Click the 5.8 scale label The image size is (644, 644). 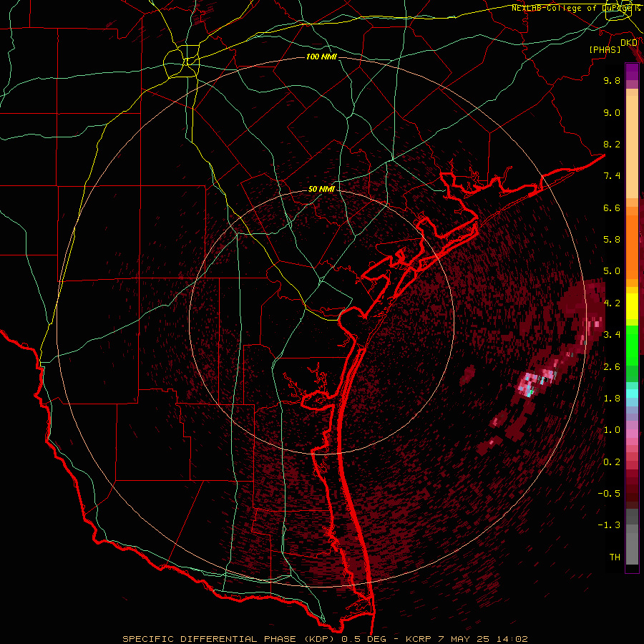coord(612,240)
